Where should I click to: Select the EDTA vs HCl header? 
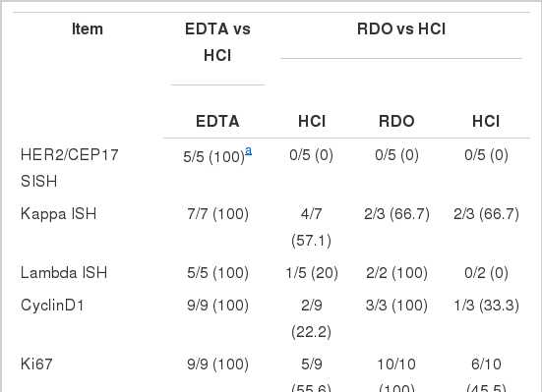pos(217,42)
